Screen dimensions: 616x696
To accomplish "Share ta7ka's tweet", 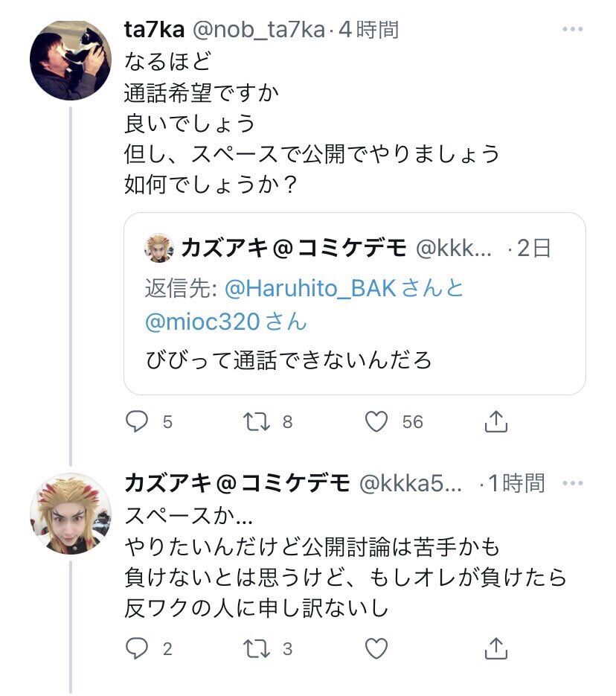I will point(495,422).
